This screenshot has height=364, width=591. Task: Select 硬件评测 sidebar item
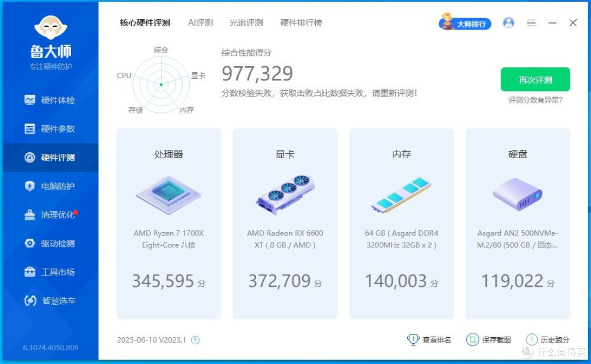(50, 157)
